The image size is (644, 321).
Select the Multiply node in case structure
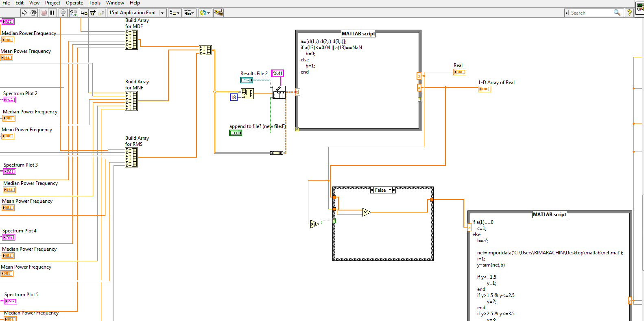[367, 212]
